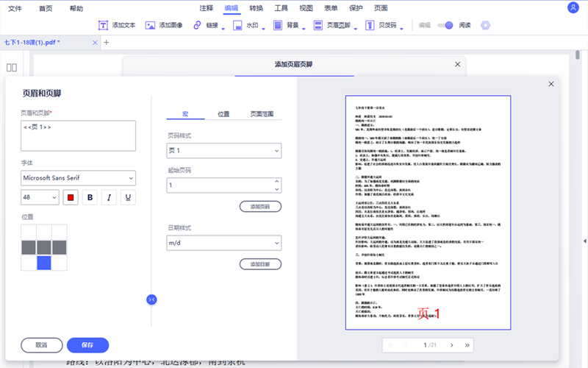Click the 保存 button
Screen dimensions: 588x368
87,344
